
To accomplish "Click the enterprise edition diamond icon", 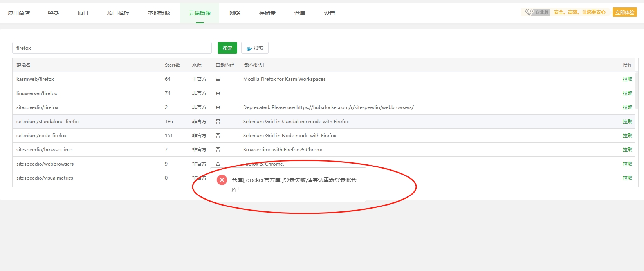I will [529, 12].
